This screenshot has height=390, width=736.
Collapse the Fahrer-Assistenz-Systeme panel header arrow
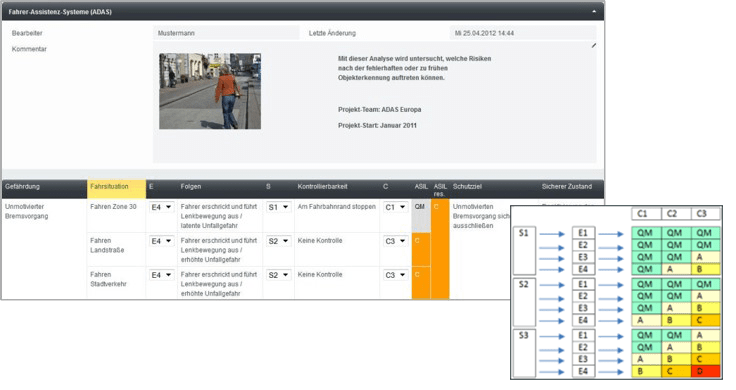[594, 11]
